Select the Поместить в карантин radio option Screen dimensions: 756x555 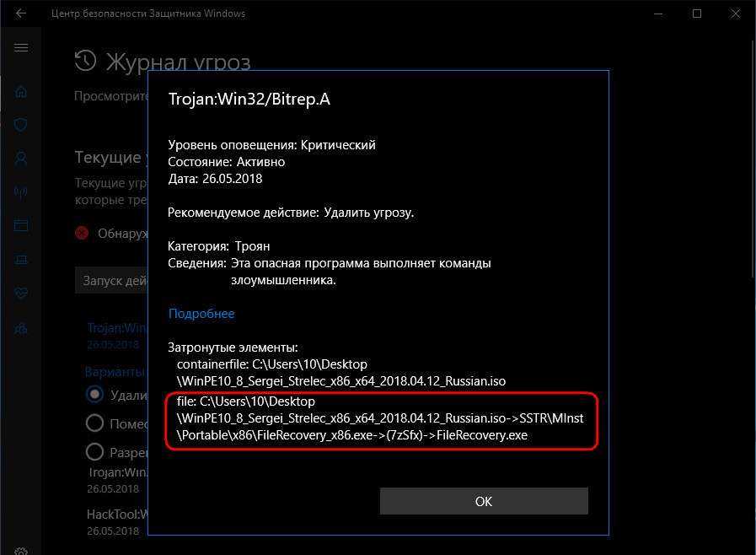[94, 423]
